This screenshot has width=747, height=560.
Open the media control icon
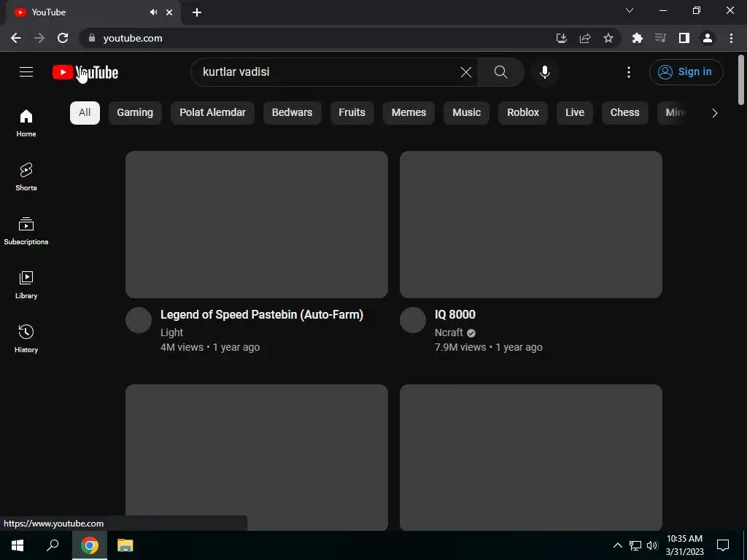click(660, 38)
